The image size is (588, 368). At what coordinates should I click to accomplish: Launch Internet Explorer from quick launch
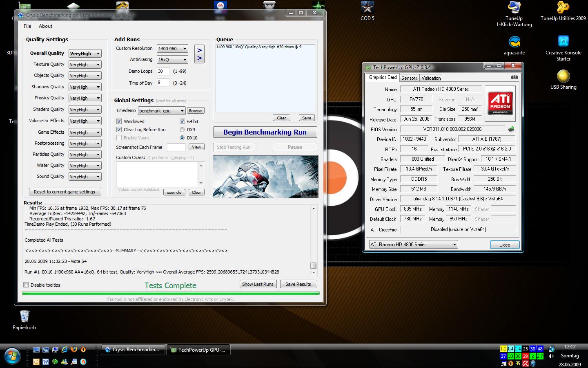click(65, 350)
